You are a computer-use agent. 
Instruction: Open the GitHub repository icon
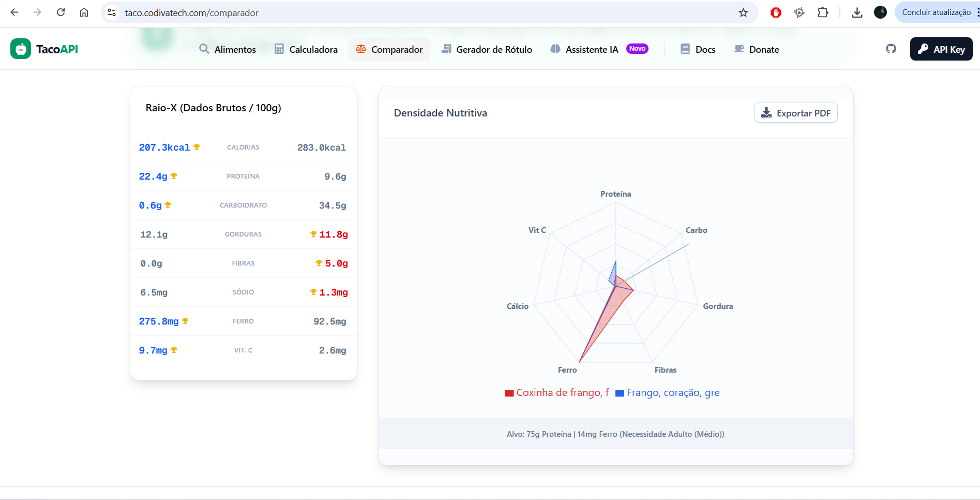891,49
